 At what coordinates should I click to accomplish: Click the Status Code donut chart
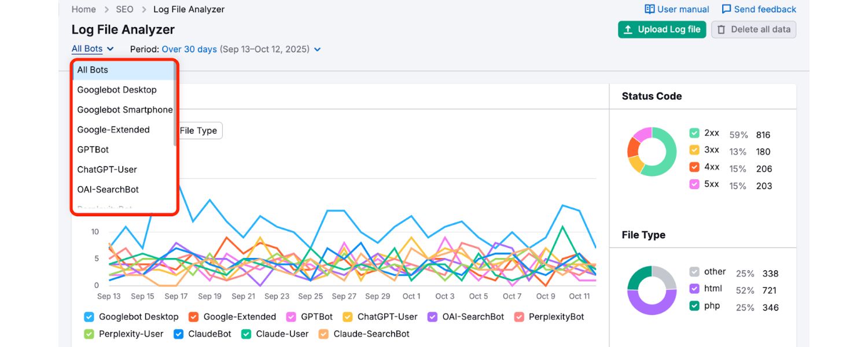(652, 152)
